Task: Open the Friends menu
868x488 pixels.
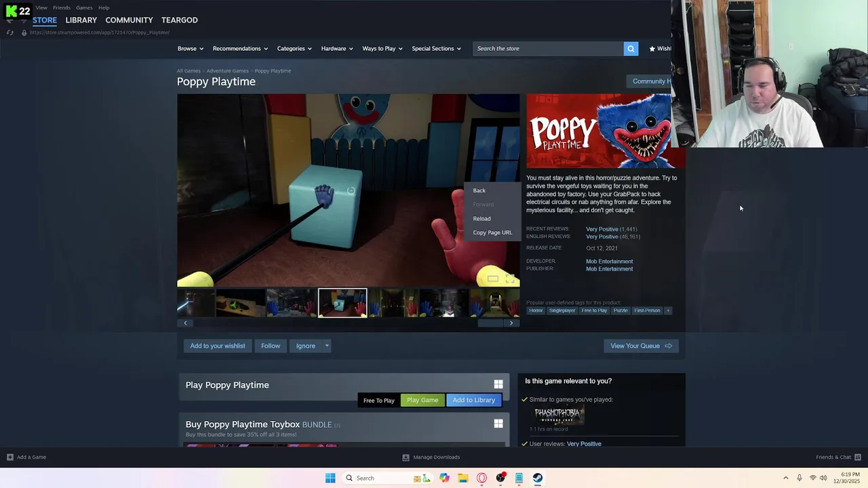Action: pyautogui.click(x=62, y=7)
